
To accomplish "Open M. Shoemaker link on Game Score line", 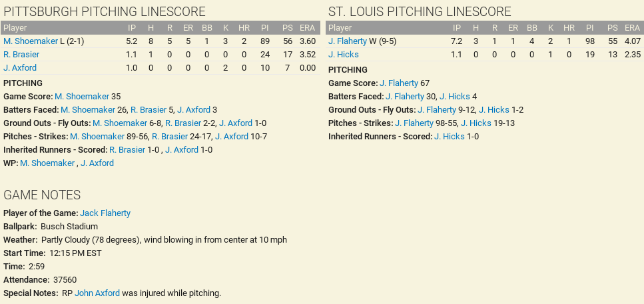I will coord(82,97).
